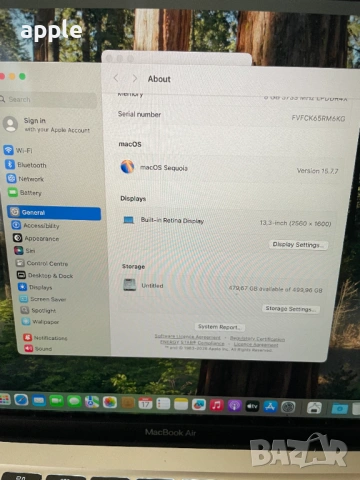Open Wi-Fi settings in sidebar

coord(18,150)
